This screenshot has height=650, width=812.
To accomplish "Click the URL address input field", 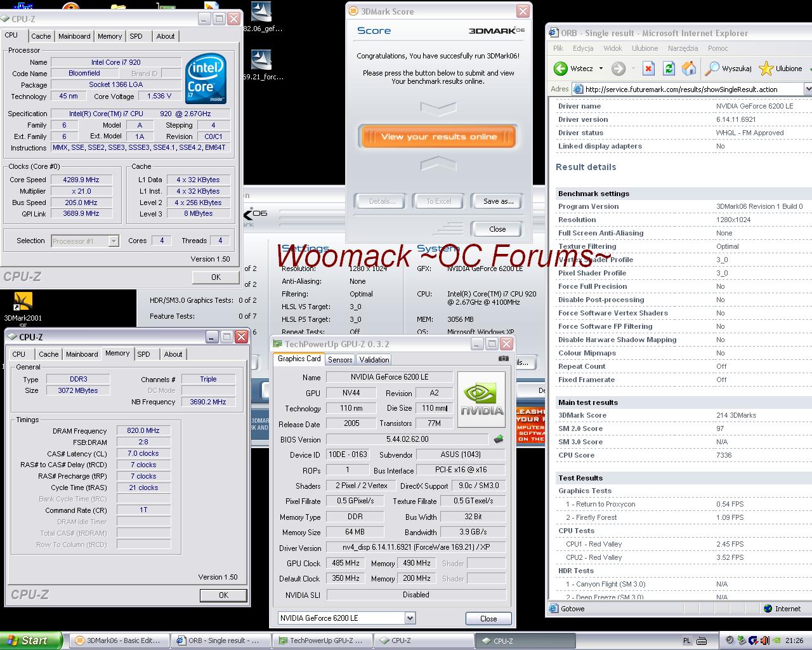I will click(x=689, y=89).
